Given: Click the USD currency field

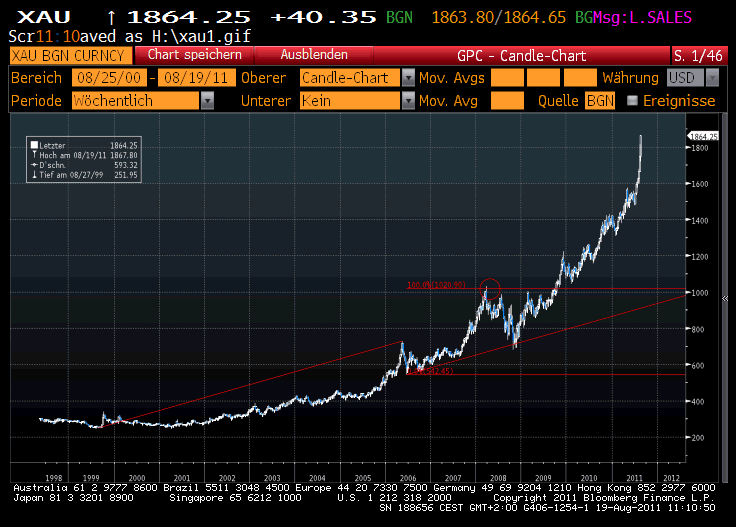Looking at the screenshot, I should pos(685,77).
